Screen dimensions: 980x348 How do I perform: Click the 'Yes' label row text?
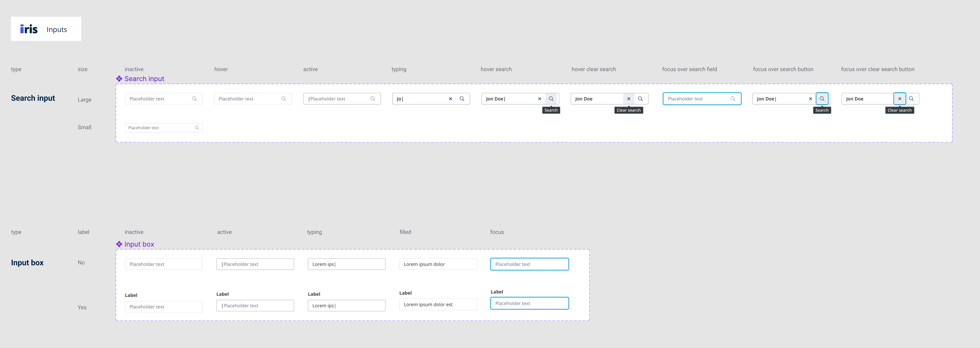point(82,307)
